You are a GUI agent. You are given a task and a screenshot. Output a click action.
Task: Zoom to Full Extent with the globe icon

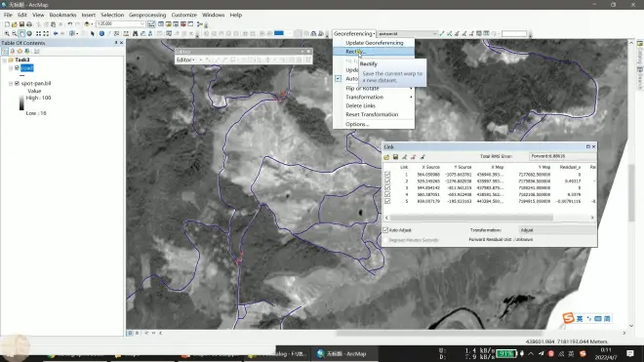click(x=28, y=34)
